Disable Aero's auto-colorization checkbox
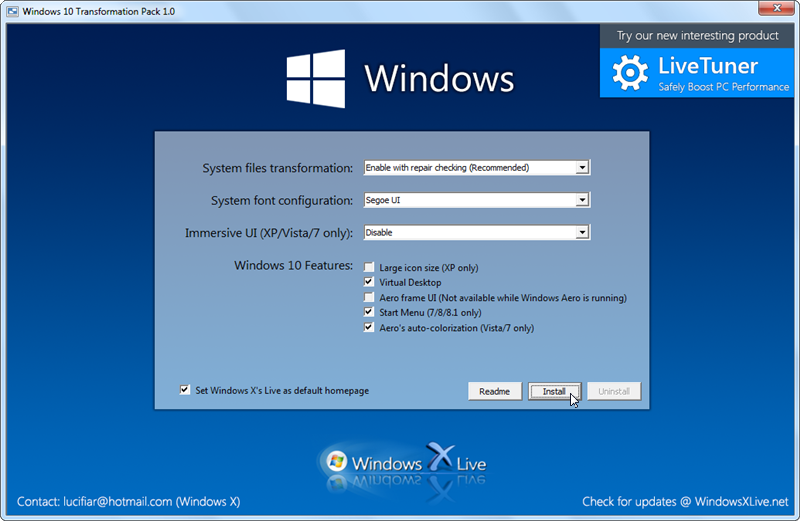The height and width of the screenshot is (521, 800). (x=369, y=328)
